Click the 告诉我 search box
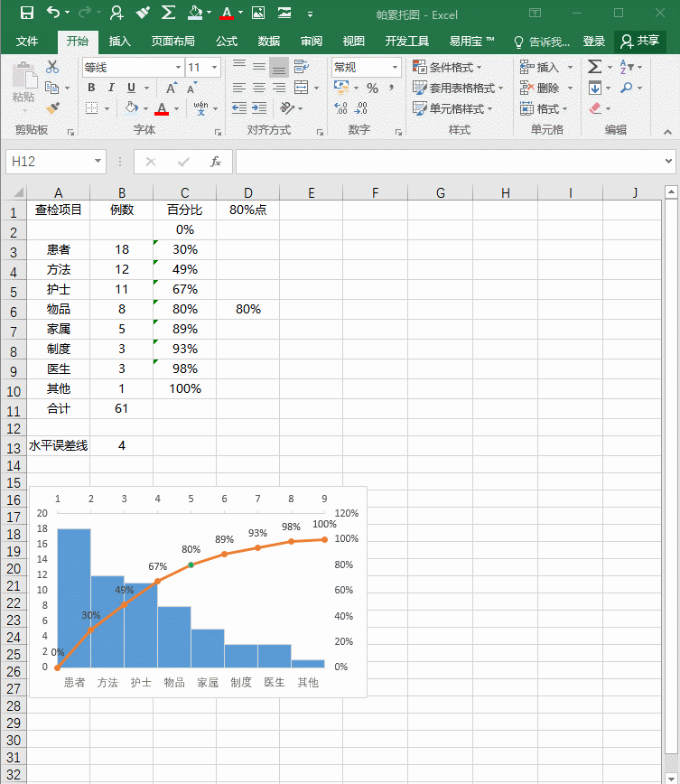This screenshot has height=784, width=680. click(x=542, y=42)
